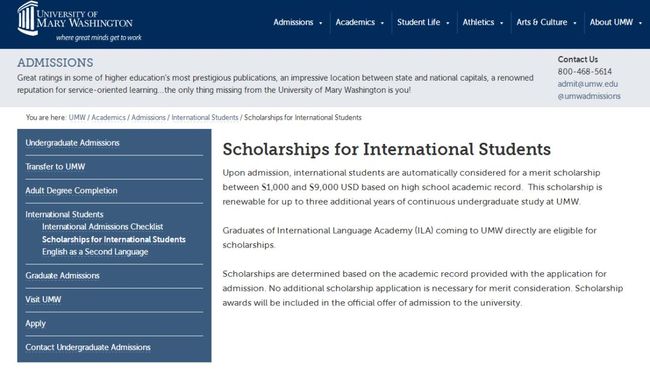Viewport: 650px width, 374px height.
Task: Open International Students in the sidebar
Action: pyautogui.click(x=64, y=214)
